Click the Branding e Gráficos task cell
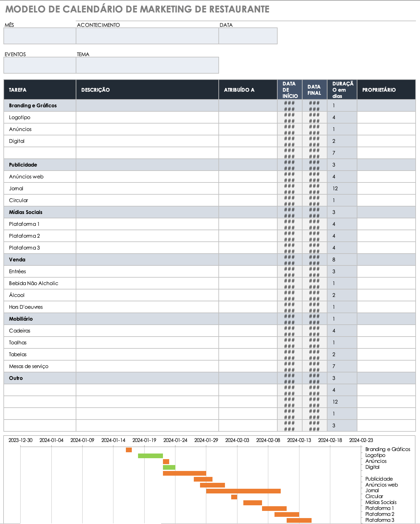 40,105
